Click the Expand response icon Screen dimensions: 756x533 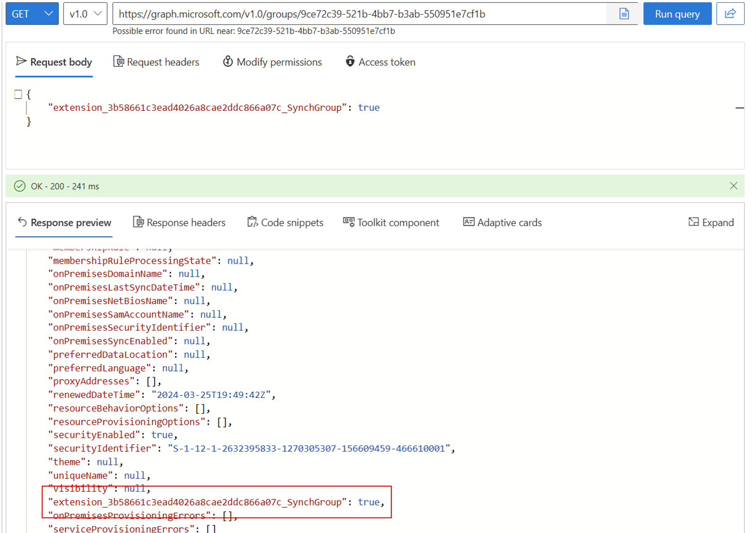711,222
